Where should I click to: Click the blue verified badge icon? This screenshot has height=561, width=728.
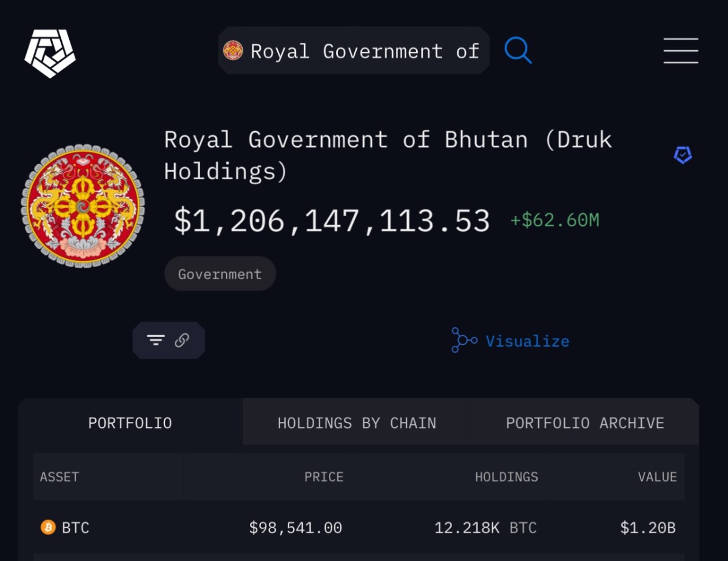click(682, 155)
